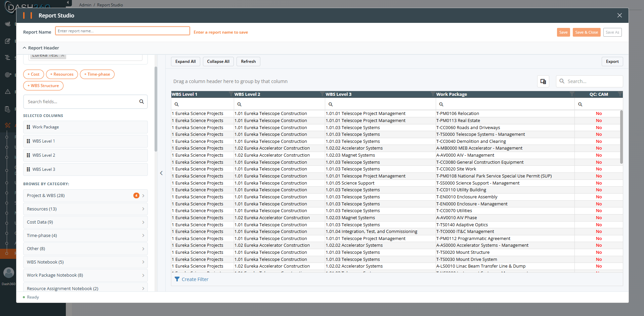The height and width of the screenshot is (316, 644).
Task: Select the T-CC0020 Site Work cell
Action: [505, 169]
